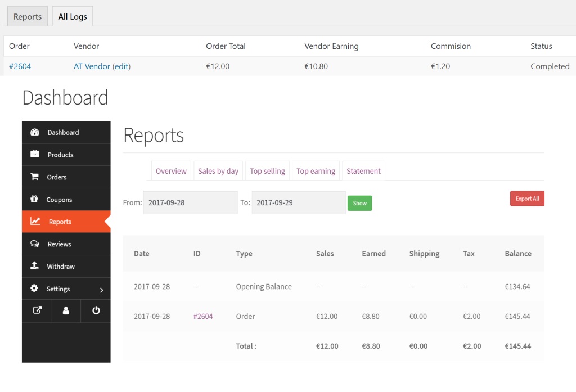Image resolution: width=576 pixels, height=392 pixels.
Task: Click the Vendor Earning column header
Action: pos(331,46)
